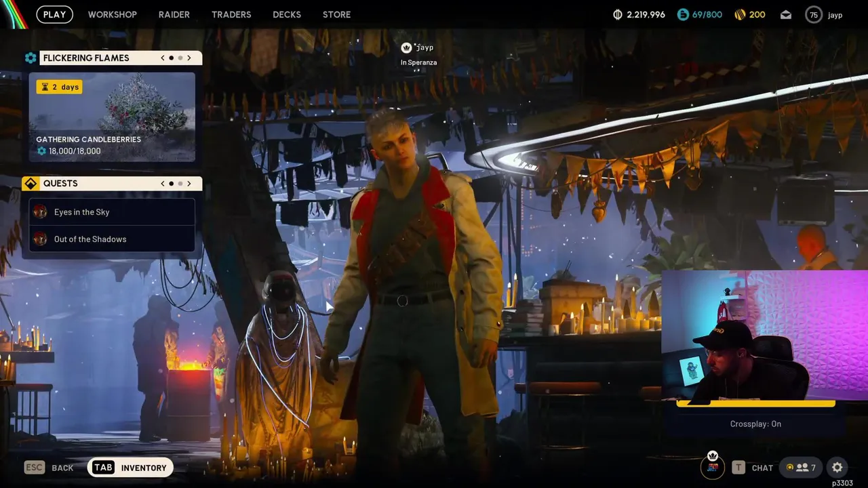Click the QUESTS header title
868x488 pixels.
[60, 184]
